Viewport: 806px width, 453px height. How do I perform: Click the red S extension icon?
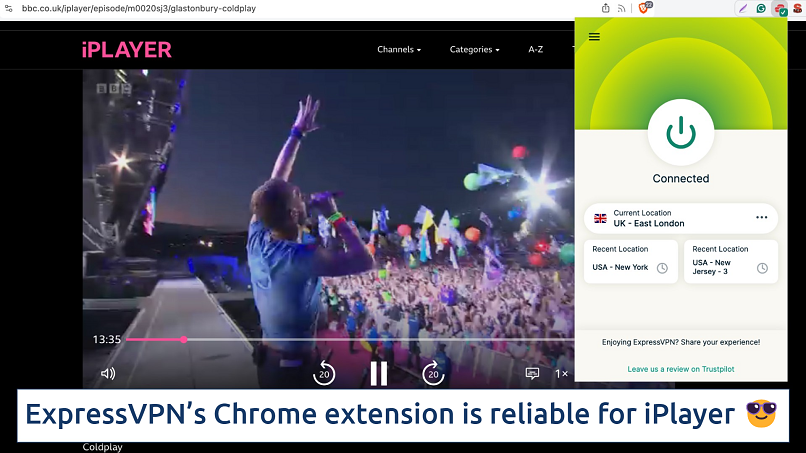pyautogui.click(x=798, y=8)
